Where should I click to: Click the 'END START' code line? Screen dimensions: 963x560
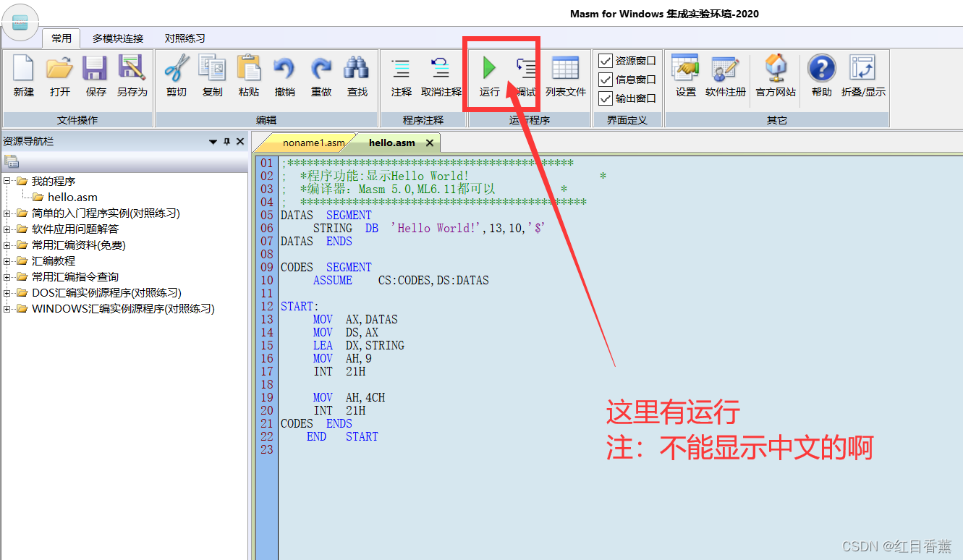[342, 436]
